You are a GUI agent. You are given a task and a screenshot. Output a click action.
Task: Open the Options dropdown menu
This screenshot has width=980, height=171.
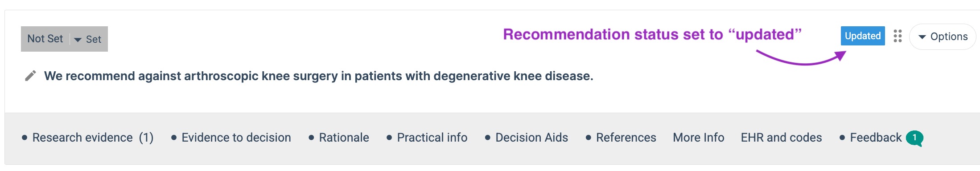click(943, 37)
